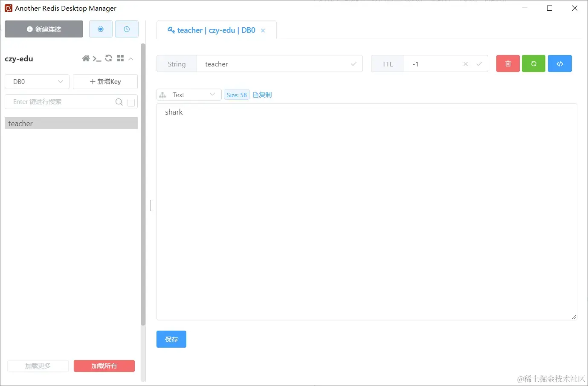
Task: Maximize the Another Redis Desktop Manager window
Action: click(x=550, y=8)
